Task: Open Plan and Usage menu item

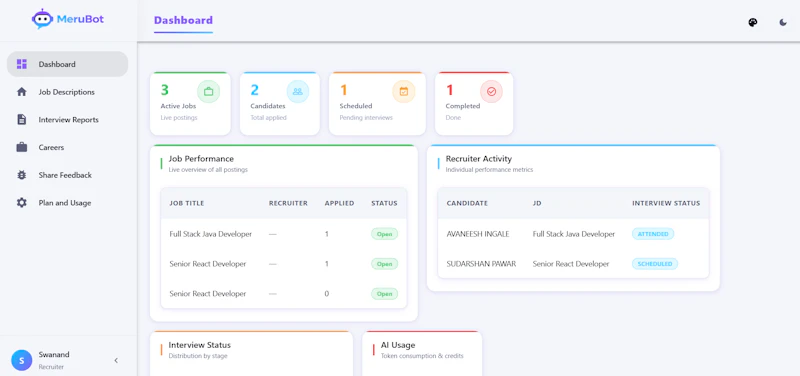Action: click(67, 203)
